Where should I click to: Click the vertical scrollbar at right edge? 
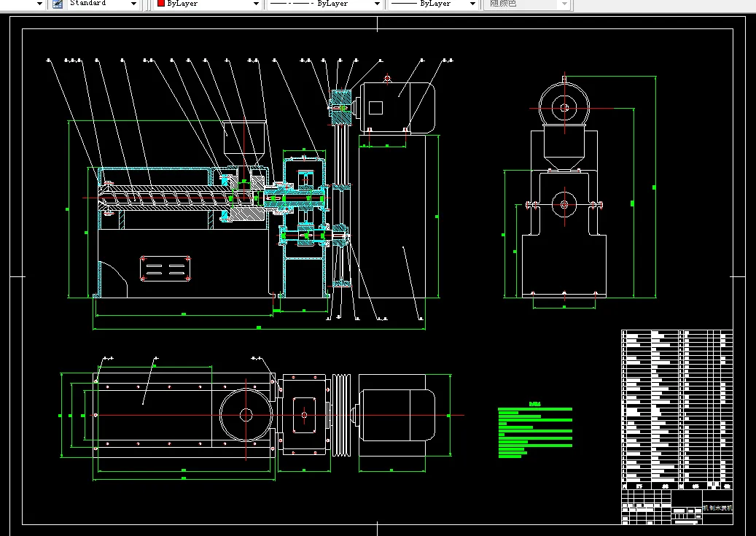(752, 270)
